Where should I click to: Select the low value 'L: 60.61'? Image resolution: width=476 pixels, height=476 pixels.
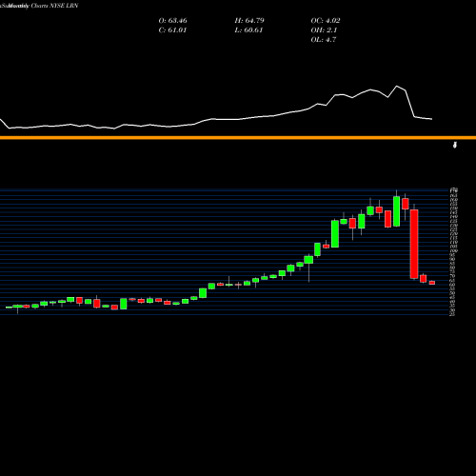[248, 30]
